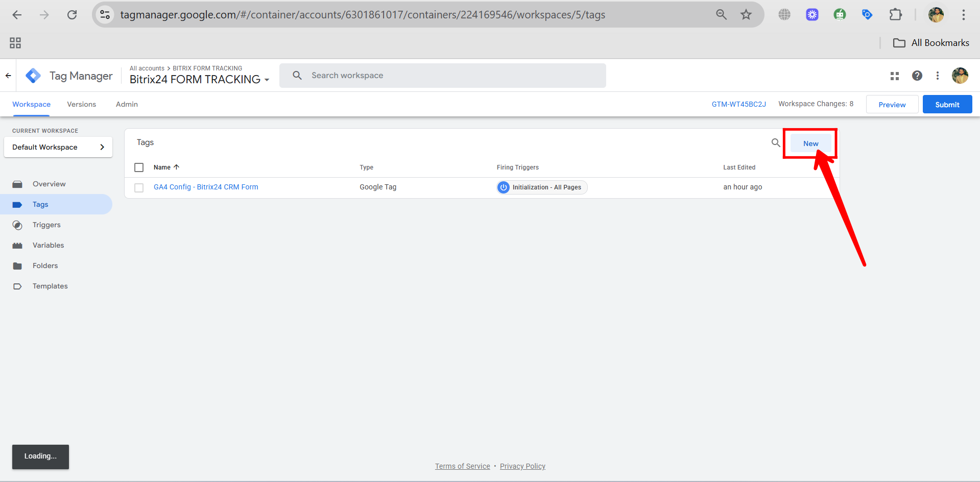
Task: Click All accounts breadcrumb link
Action: 147,68
